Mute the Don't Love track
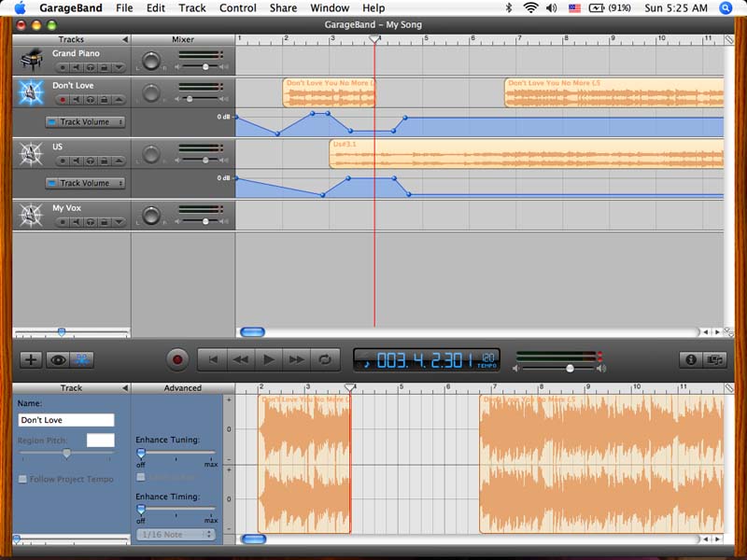This screenshot has height=560, width=747. pos(77,100)
